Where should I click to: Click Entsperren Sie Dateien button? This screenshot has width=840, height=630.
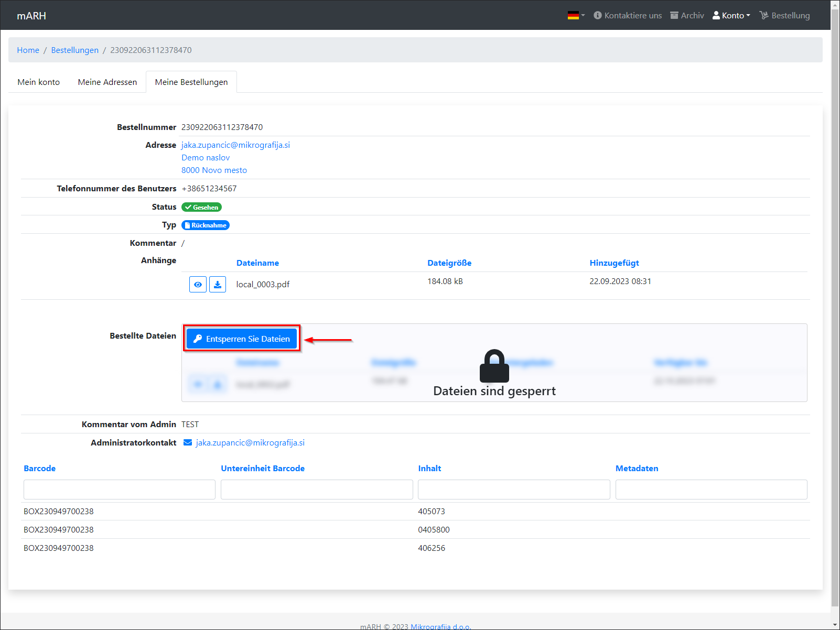242,339
